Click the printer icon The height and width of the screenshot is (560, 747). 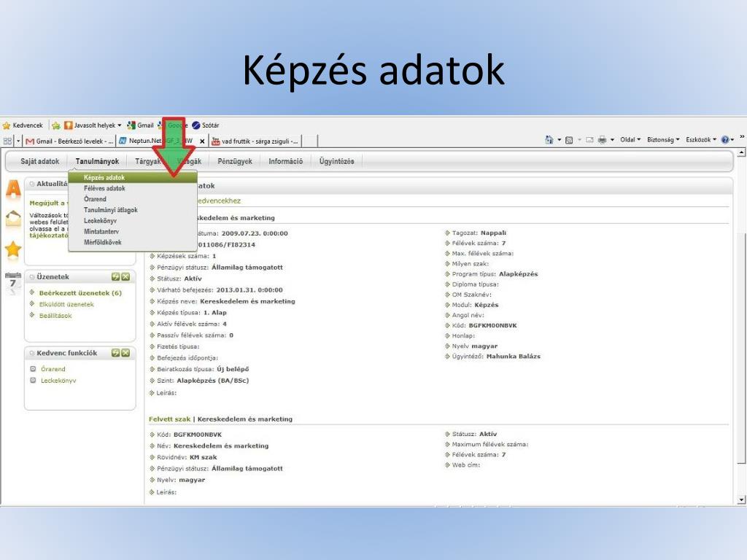(x=602, y=140)
